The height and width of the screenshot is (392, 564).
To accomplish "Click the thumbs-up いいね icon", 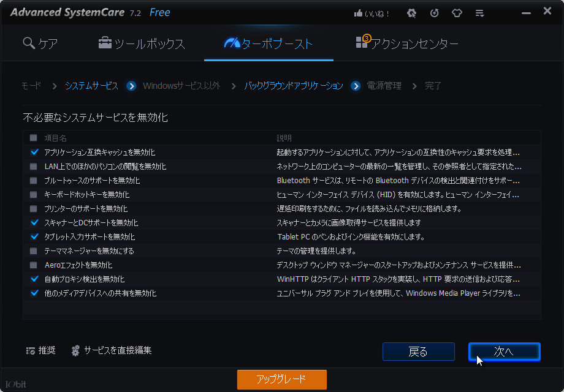I will [x=358, y=13].
